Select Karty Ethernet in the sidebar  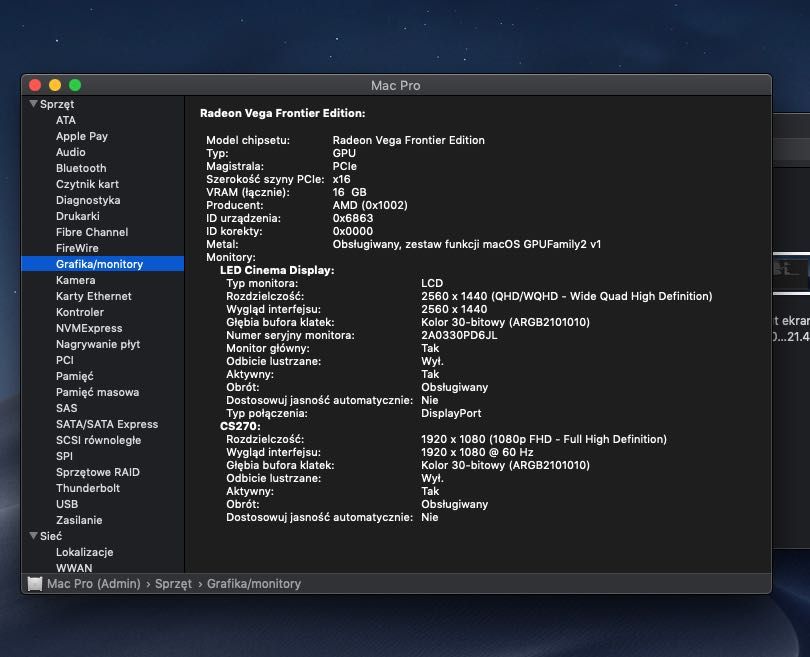tap(94, 296)
